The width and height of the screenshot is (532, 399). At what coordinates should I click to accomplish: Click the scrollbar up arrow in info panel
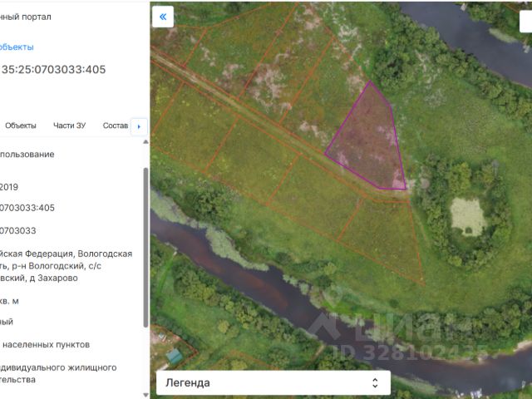pyautogui.click(x=146, y=142)
